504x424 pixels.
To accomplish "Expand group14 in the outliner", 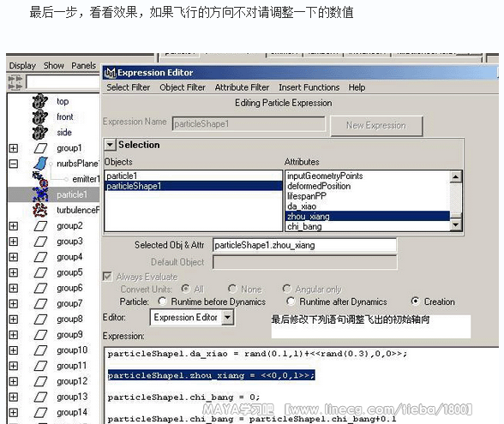I will [13, 413].
